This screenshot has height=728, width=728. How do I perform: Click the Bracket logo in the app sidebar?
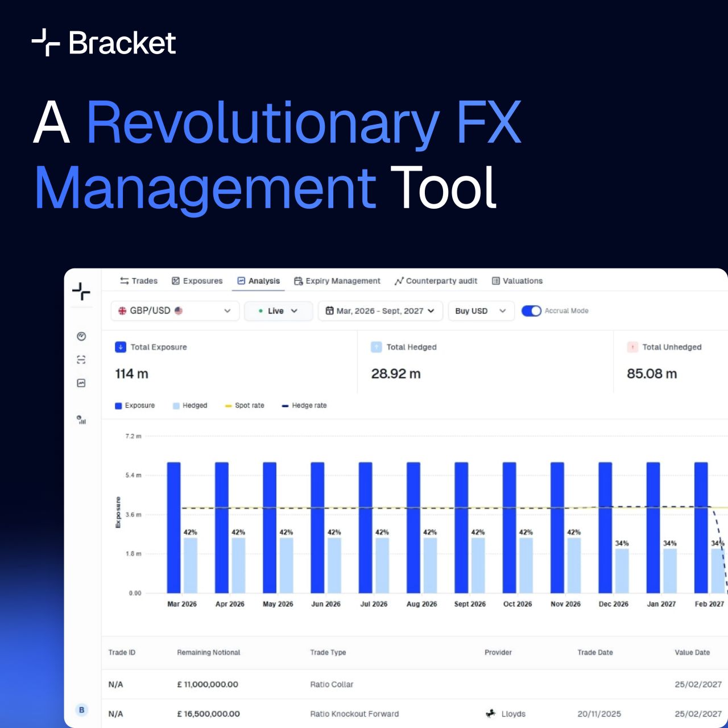(81, 292)
